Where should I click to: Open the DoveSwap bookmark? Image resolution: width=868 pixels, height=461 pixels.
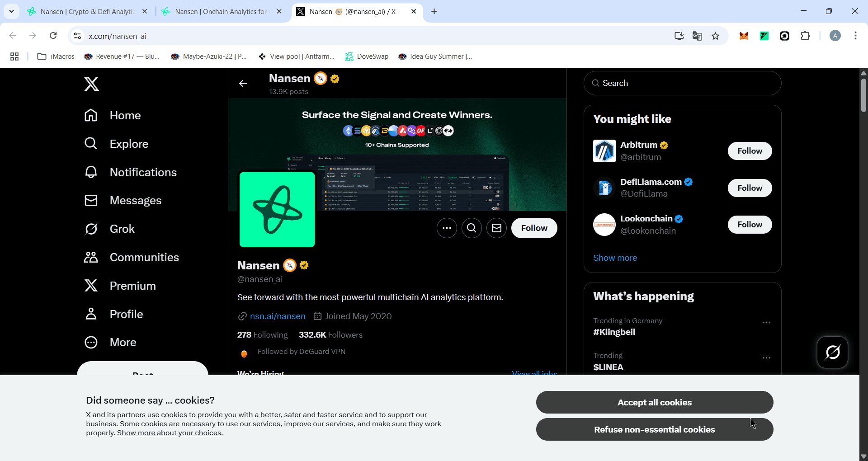coord(367,56)
